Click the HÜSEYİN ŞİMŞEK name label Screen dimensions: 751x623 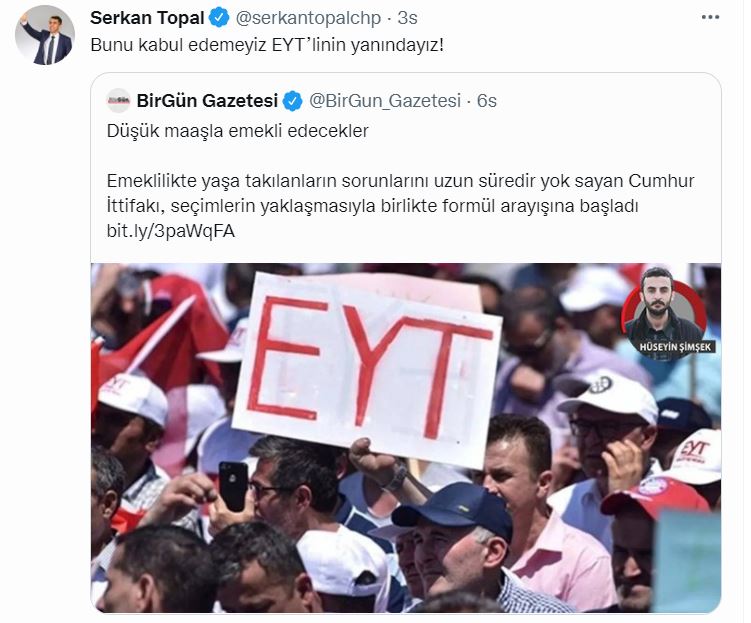[x=675, y=347]
